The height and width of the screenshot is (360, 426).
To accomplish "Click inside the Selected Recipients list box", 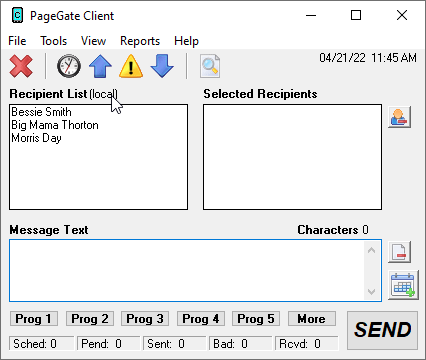I will point(292,157).
